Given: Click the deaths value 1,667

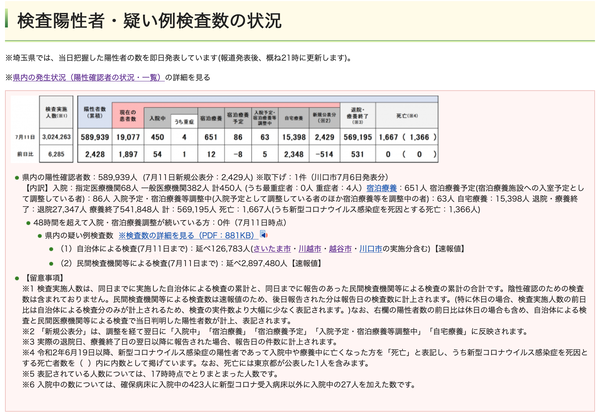Looking at the screenshot, I should (388, 137).
